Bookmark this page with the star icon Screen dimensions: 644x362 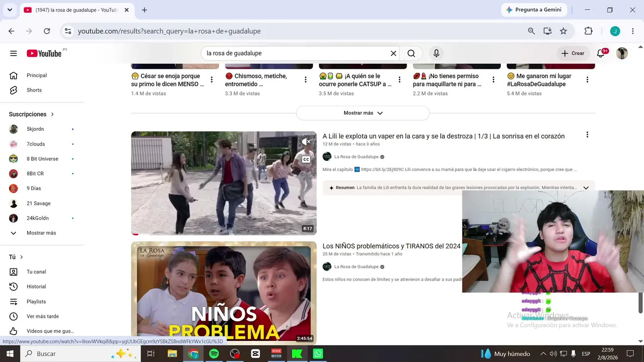click(x=563, y=31)
